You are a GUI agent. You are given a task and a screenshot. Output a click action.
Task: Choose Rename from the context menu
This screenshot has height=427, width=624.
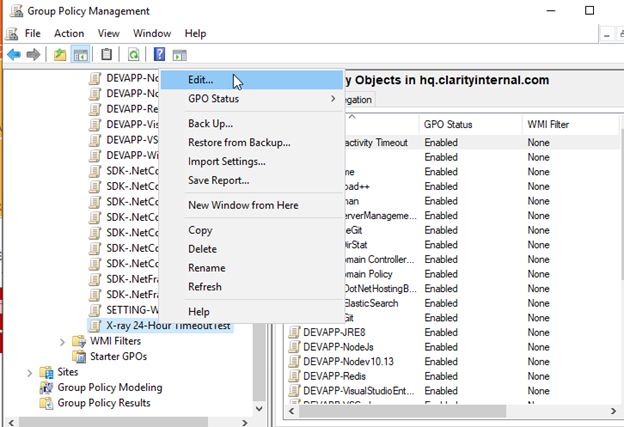coord(252,268)
